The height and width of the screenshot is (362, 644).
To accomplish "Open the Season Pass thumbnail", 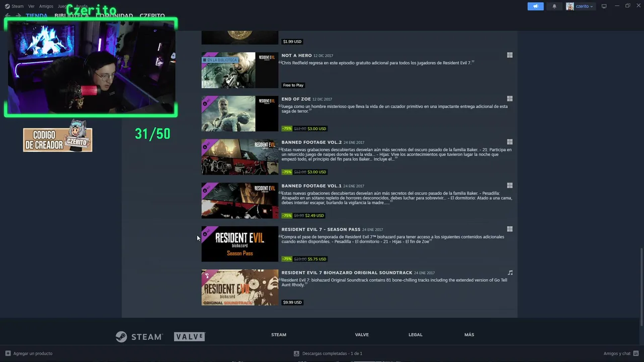I will pyautogui.click(x=239, y=244).
